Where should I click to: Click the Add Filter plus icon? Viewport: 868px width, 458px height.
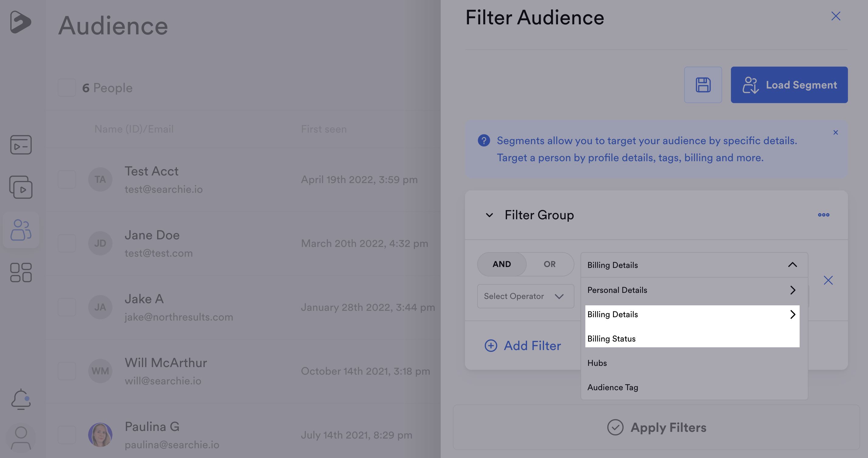tap(491, 345)
